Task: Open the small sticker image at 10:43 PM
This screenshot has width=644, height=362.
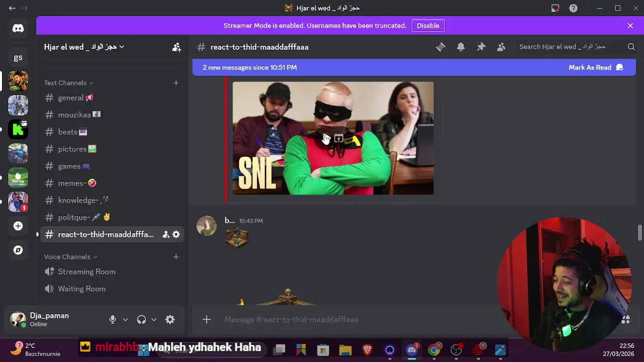Action: 236,237
